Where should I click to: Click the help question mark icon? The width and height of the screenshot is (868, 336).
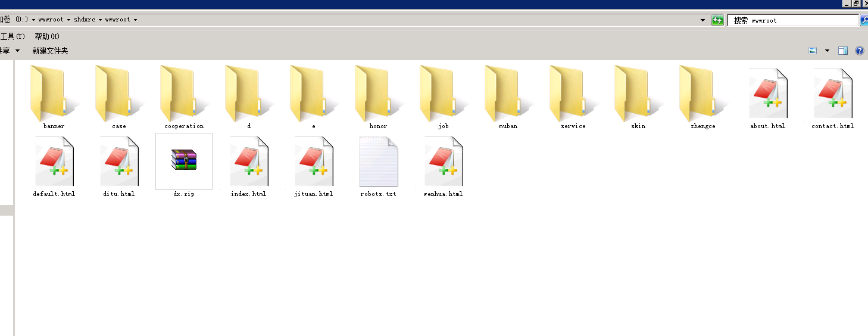pyautogui.click(x=859, y=51)
